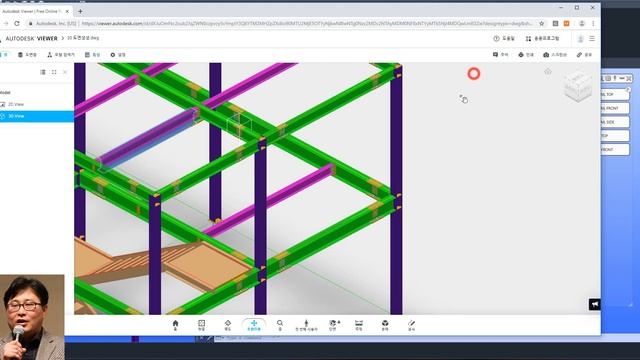Click the feedback megaphone button

click(x=595, y=304)
